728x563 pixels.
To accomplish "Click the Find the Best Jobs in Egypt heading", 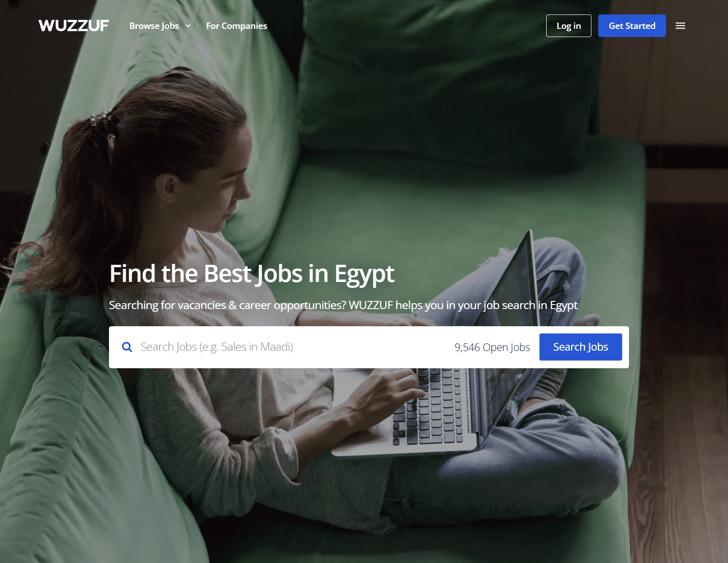I will click(x=252, y=274).
